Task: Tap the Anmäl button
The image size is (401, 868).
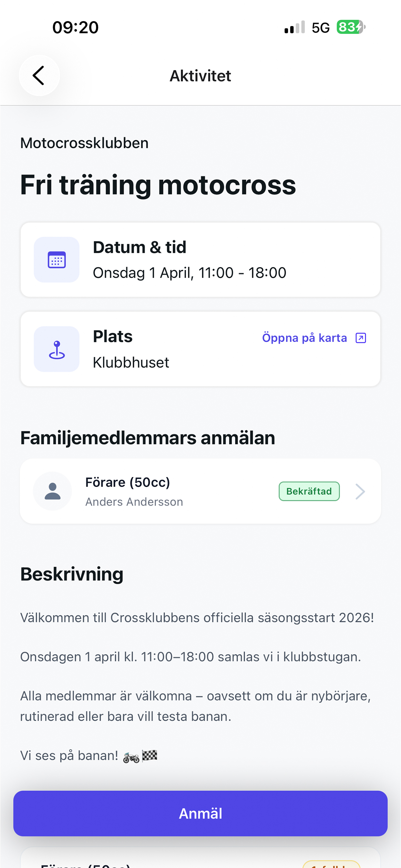Action: click(x=200, y=813)
